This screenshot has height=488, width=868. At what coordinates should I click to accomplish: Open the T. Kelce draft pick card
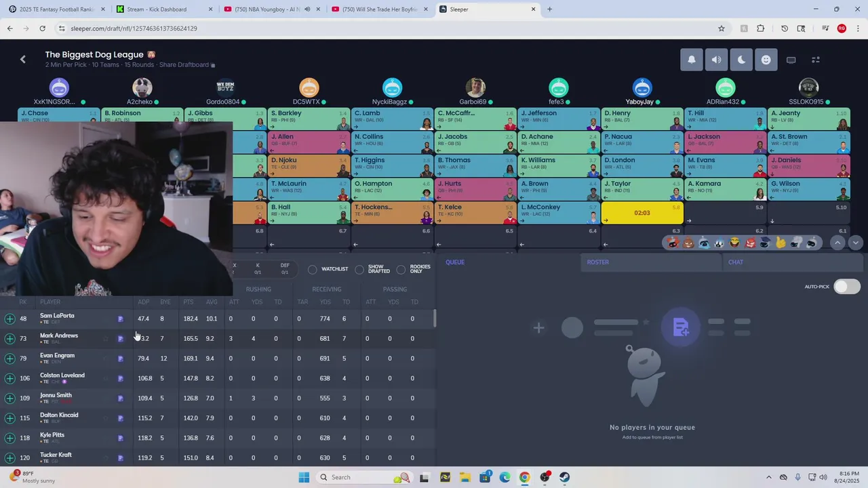tap(475, 213)
